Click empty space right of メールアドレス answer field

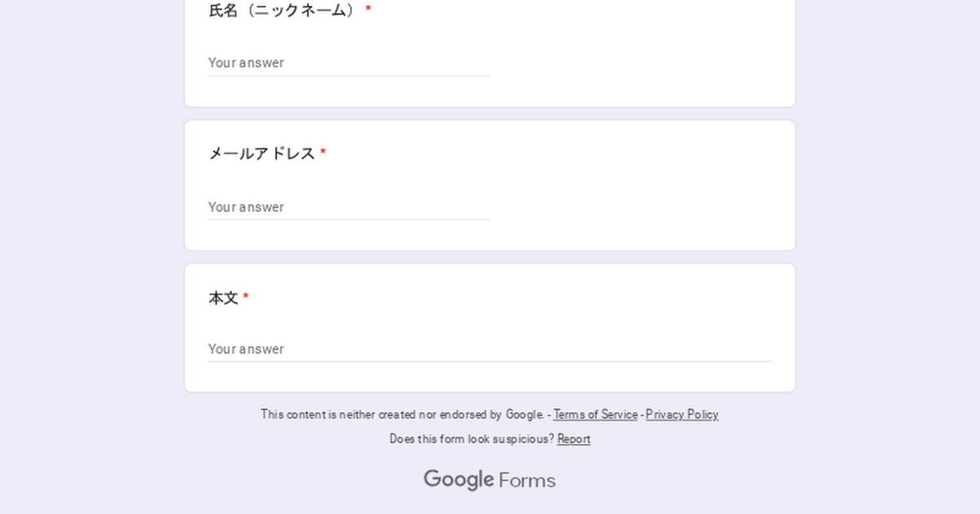[637, 207]
